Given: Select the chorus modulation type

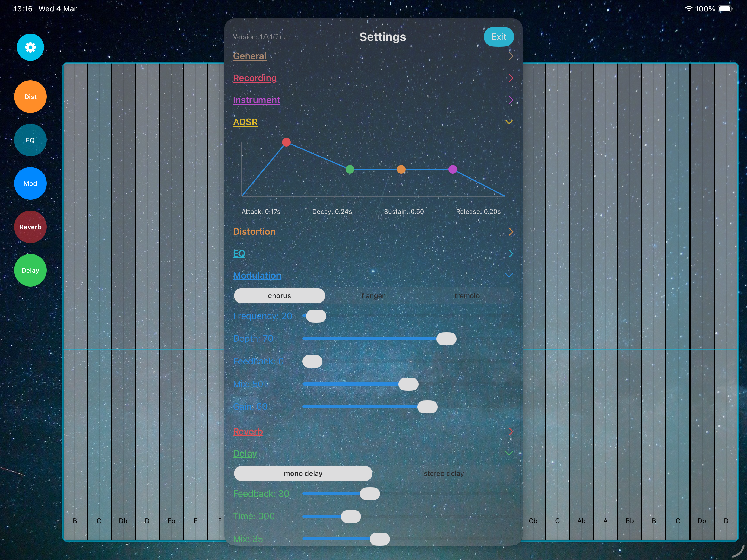Looking at the screenshot, I should [279, 296].
